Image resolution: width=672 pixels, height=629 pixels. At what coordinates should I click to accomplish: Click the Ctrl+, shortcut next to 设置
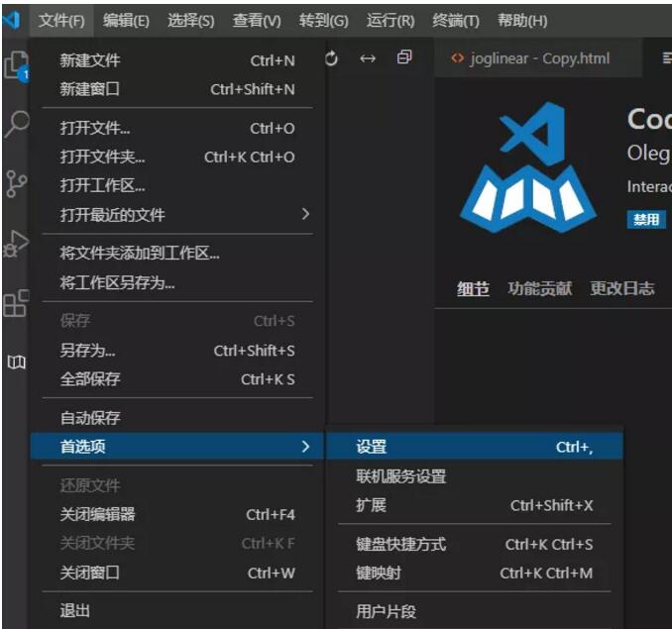click(x=574, y=447)
